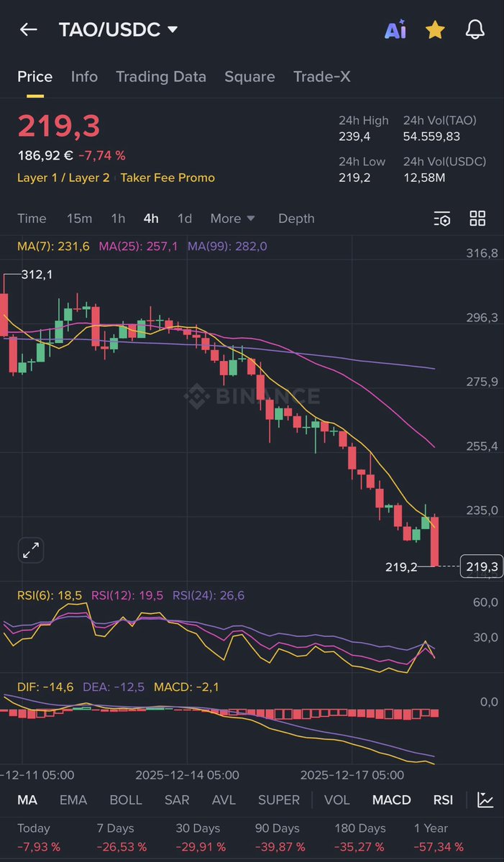Open chart settings icon
The width and height of the screenshot is (504, 862).
[442, 219]
